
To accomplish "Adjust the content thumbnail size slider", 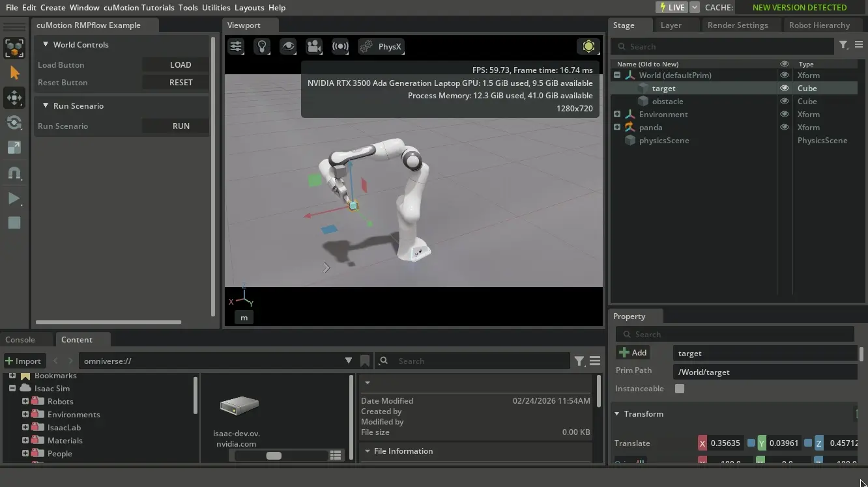I will [274, 456].
